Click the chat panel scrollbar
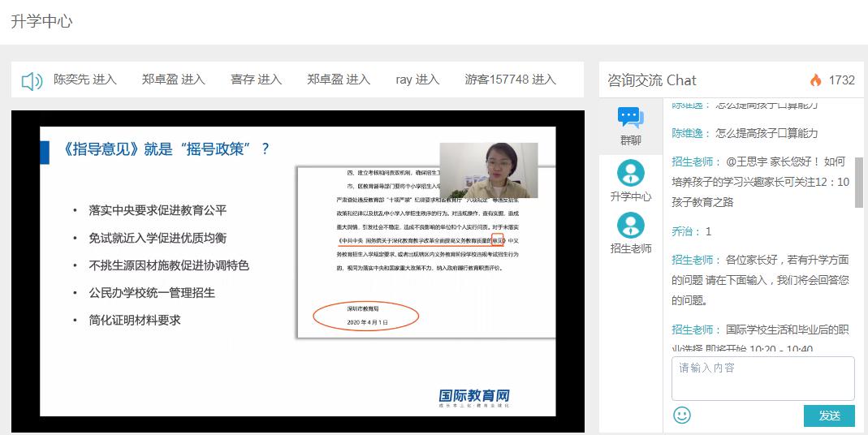The width and height of the screenshot is (868, 435). 858,181
